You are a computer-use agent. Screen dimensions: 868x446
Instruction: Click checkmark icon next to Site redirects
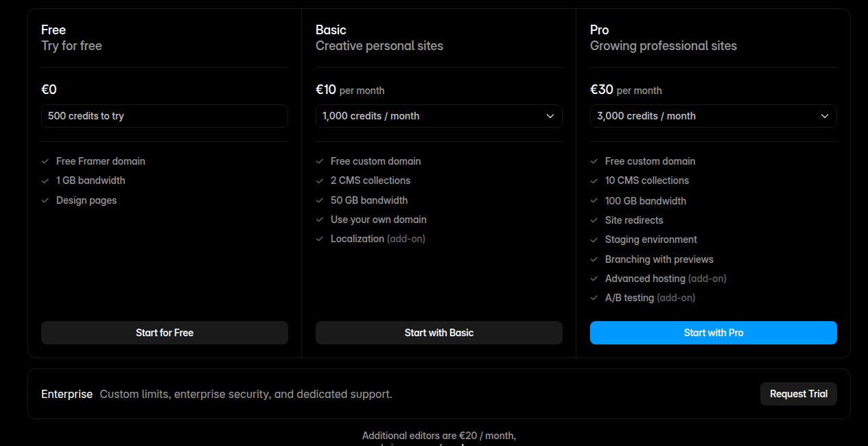pyautogui.click(x=594, y=220)
